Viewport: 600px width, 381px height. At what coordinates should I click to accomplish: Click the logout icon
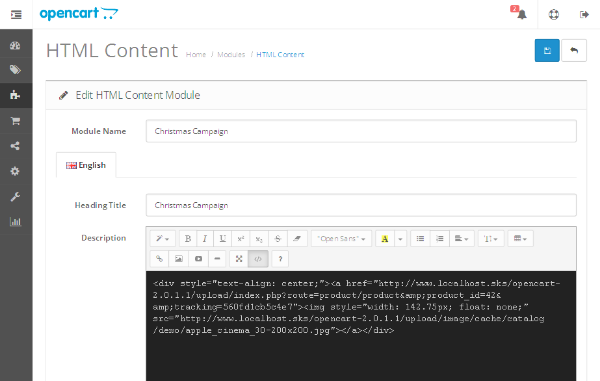point(584,15)
